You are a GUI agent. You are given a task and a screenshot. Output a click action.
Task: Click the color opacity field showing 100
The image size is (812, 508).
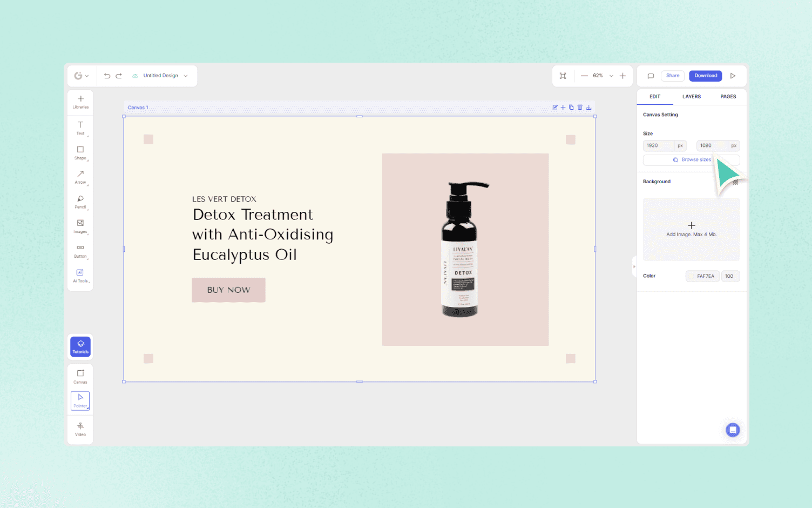[730, 276]
